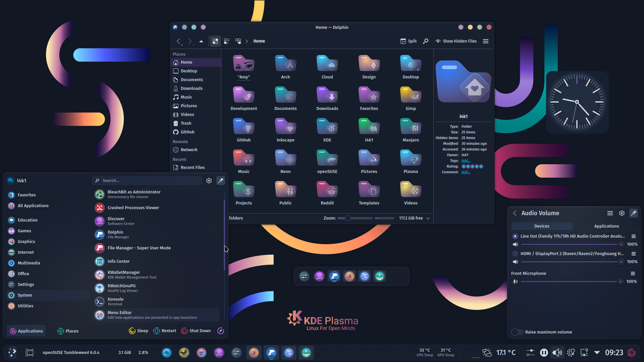Open the Plasma folder
Screen dimensions: 644x362
coord(411,162)
